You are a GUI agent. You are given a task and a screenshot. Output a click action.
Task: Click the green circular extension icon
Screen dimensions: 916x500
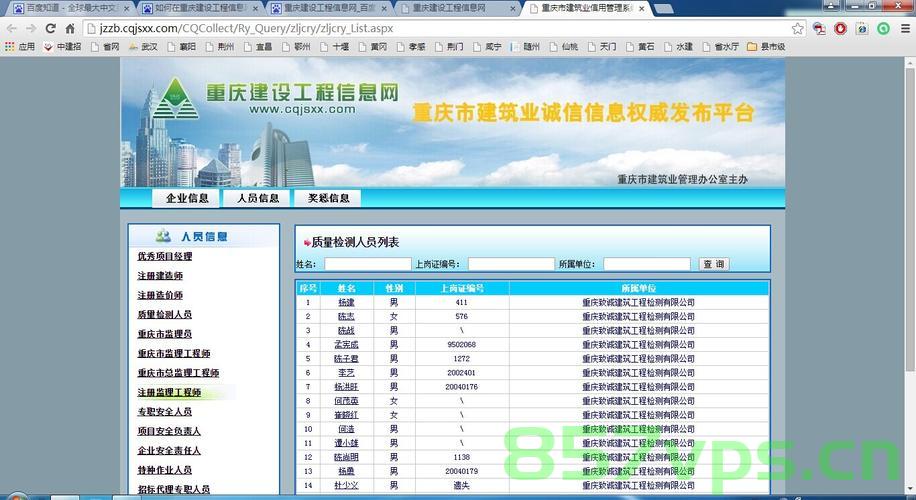coord(883,28)
